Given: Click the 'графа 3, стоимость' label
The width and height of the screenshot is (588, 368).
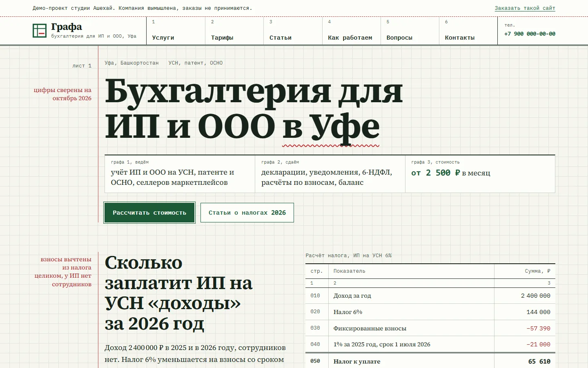Looking at the screenshot, I should (435, 162).
